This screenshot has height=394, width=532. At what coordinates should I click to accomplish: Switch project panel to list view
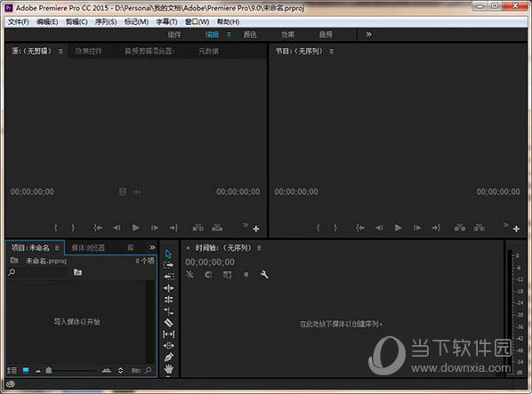pos(12,370)
